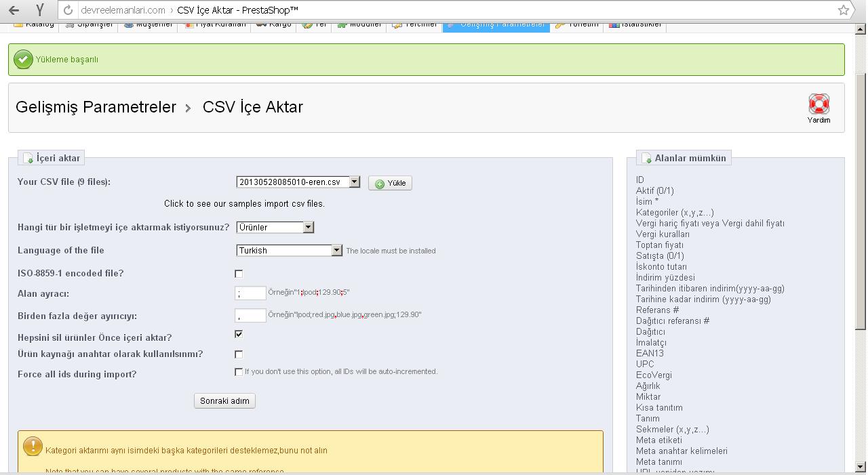Go back using the browser back arrow
This screenshot has height=475, width=868.
[x=14, y=10]
